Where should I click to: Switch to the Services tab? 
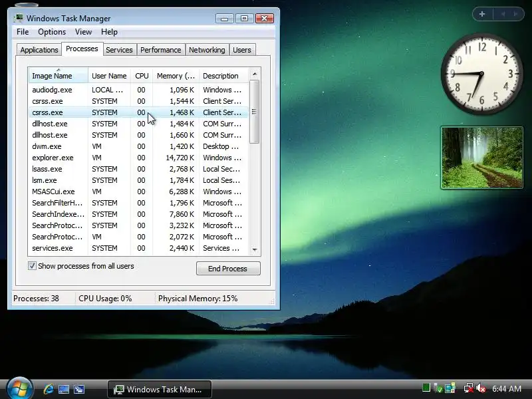(x=119, y=50)
